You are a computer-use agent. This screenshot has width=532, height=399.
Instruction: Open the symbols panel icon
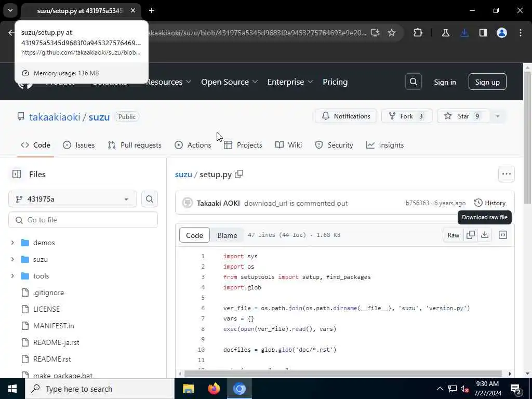(x=503, y=235)
